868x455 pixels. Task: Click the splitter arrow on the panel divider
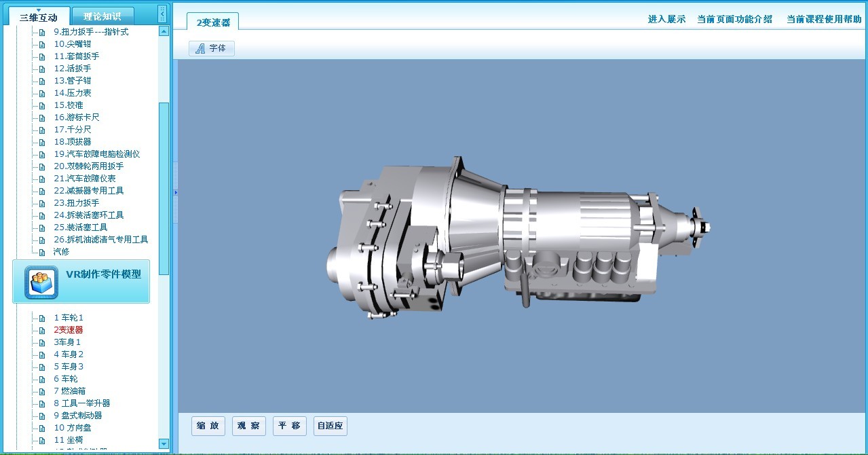coord(175,193)
